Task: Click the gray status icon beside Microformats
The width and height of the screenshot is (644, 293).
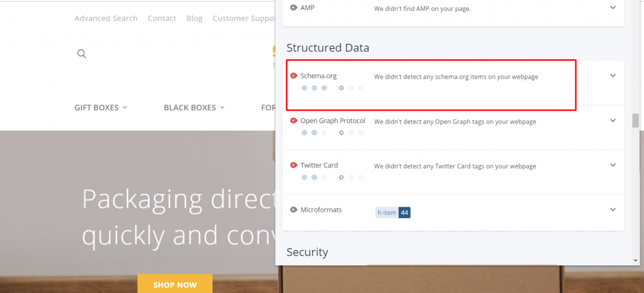Action: 294,209
